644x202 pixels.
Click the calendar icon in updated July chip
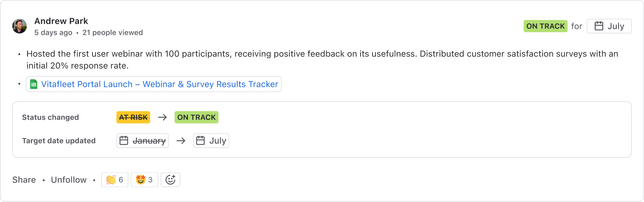(x=201, y=141)
